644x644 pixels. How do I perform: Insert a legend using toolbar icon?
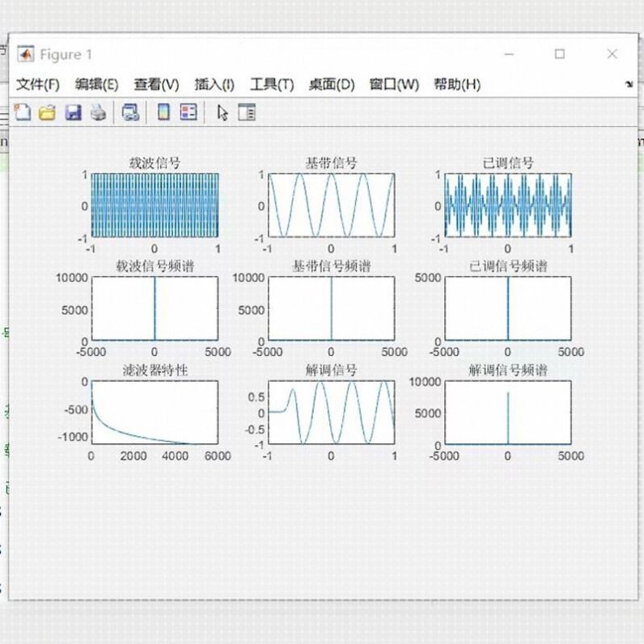click(189, 112)
